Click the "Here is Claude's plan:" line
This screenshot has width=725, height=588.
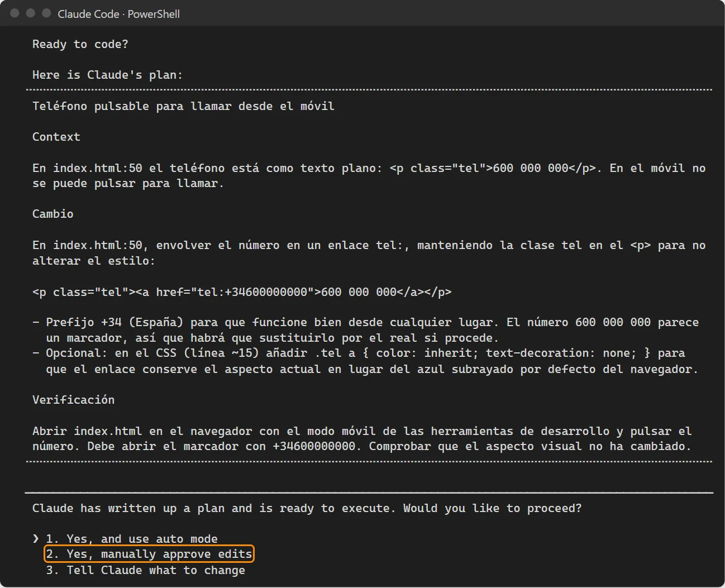[107, 75]
